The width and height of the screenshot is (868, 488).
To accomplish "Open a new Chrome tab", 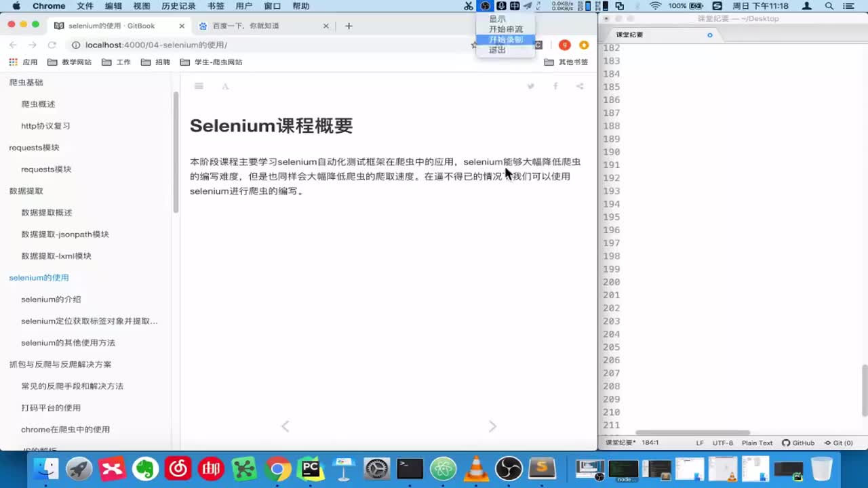I will point(349,26).
